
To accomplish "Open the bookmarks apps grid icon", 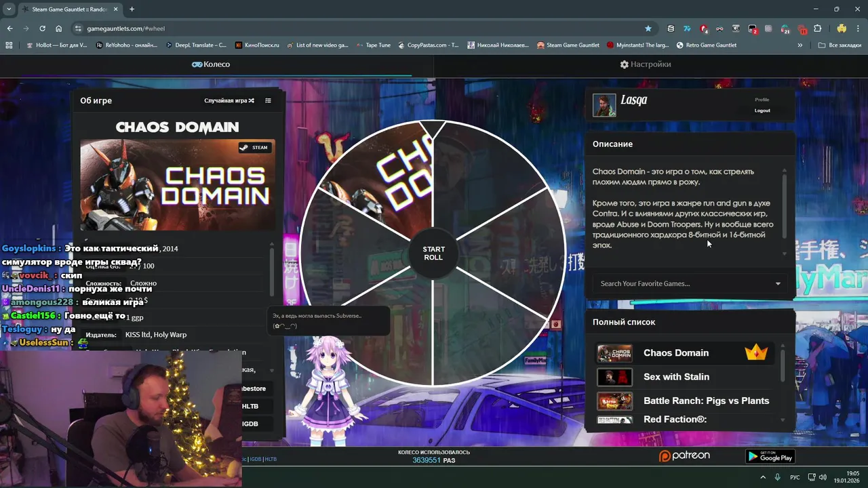I will (x=9, y=45).
